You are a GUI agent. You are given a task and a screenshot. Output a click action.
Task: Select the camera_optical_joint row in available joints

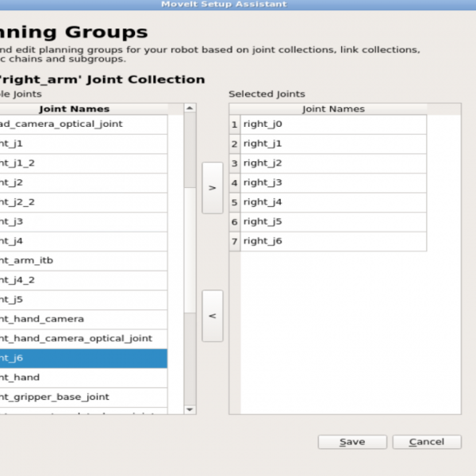click(x=83, y=125)
